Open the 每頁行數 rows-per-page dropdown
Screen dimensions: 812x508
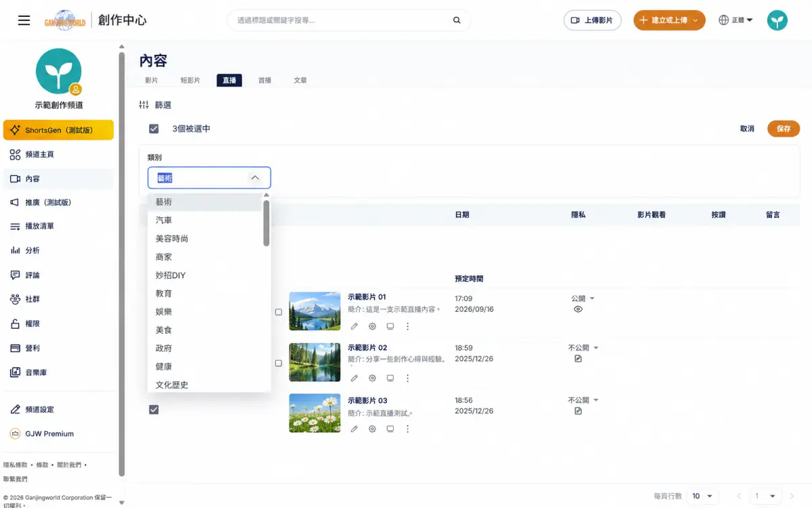click(702, 497)
